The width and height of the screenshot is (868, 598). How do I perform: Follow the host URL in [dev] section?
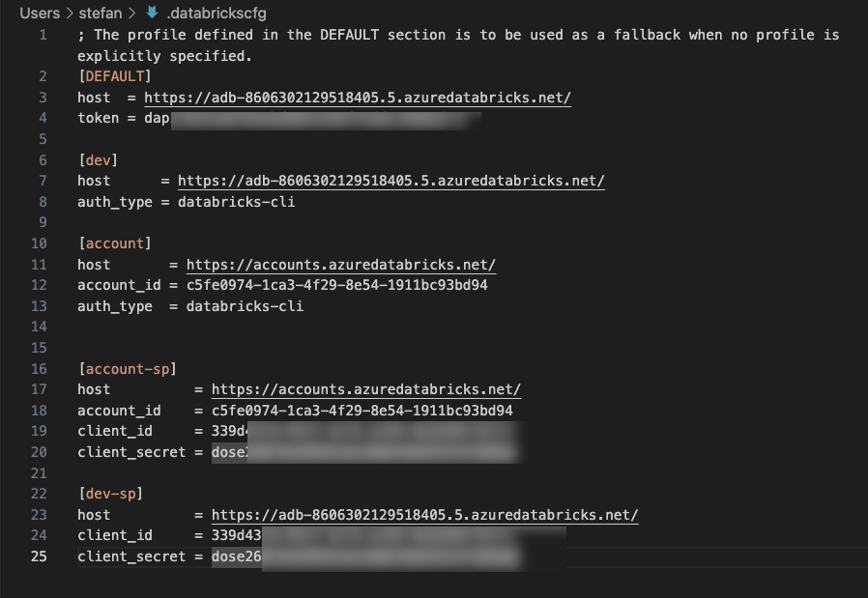(391, 181)
